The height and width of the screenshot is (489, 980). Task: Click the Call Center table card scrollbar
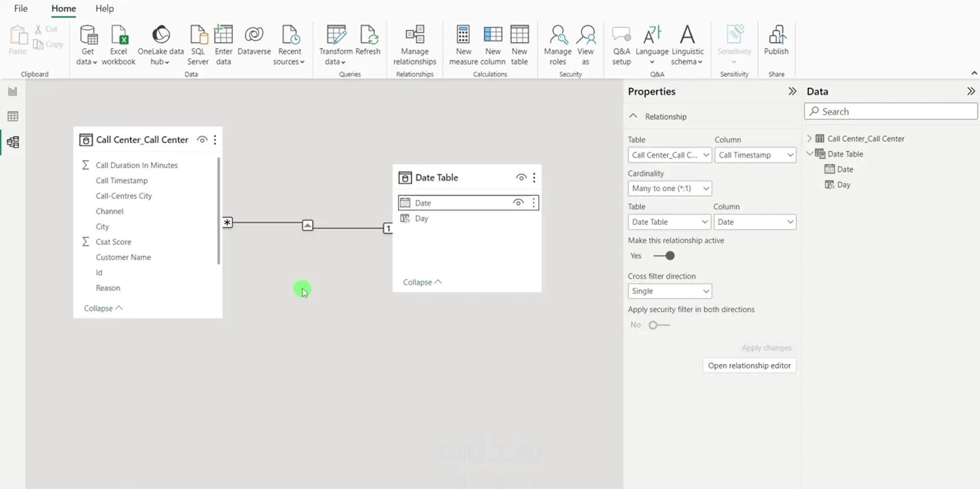tap(219, 211)
